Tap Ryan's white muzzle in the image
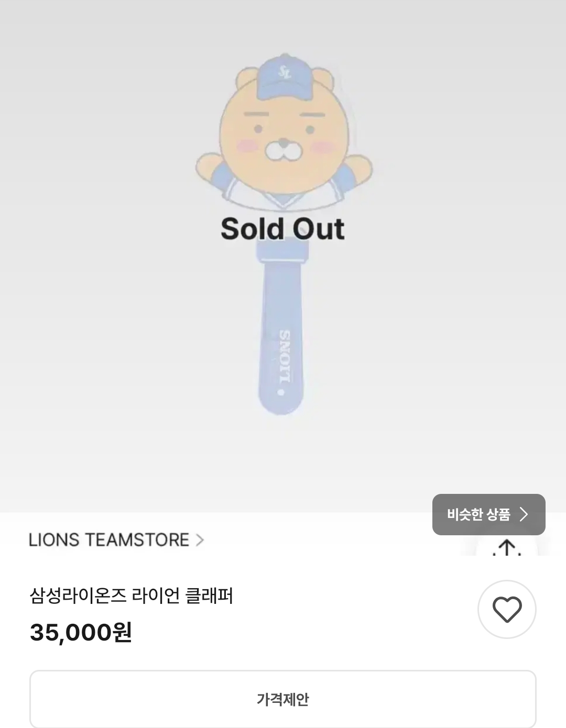Viewport: 566px width, 728px height. pos(284,150)
